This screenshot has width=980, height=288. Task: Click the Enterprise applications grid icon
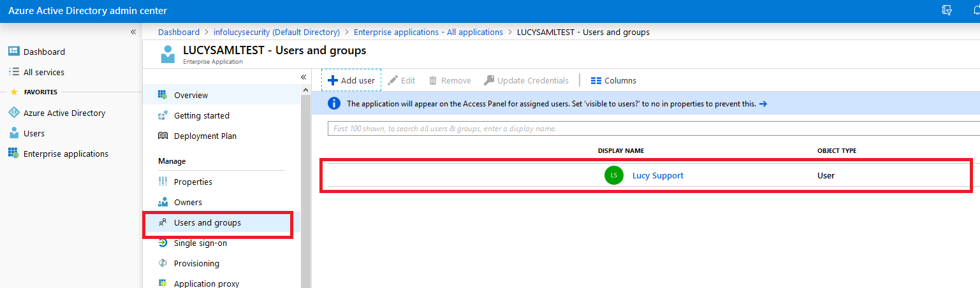coord(13,154)
